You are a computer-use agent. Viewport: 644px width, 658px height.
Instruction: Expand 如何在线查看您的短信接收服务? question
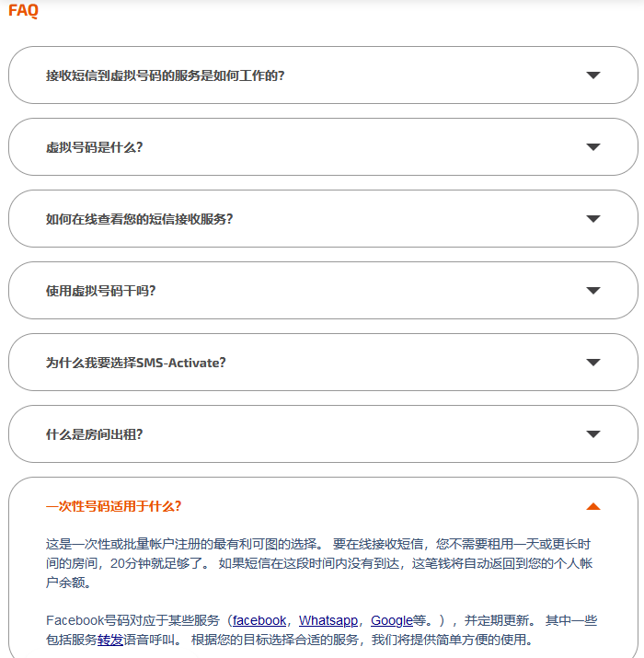tap(139, 219)
